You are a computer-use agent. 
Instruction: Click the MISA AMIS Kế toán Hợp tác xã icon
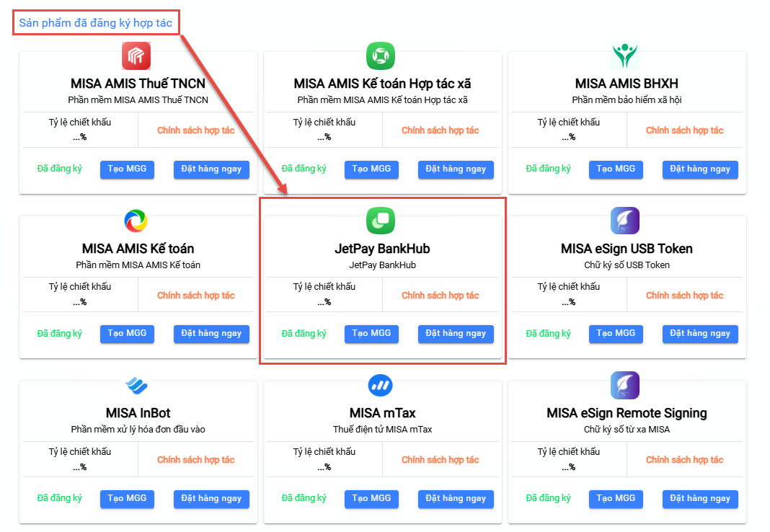click(x=381, y=56)
